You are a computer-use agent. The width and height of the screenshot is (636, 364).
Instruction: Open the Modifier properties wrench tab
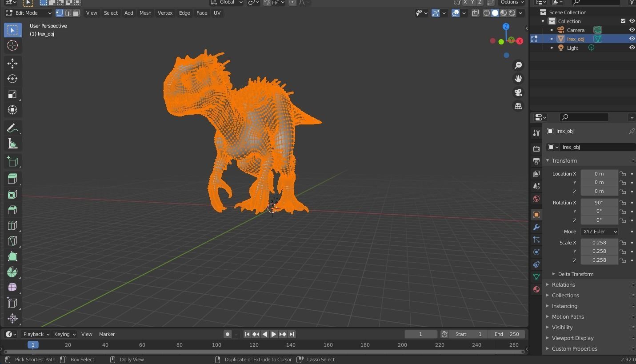[536, 227]
